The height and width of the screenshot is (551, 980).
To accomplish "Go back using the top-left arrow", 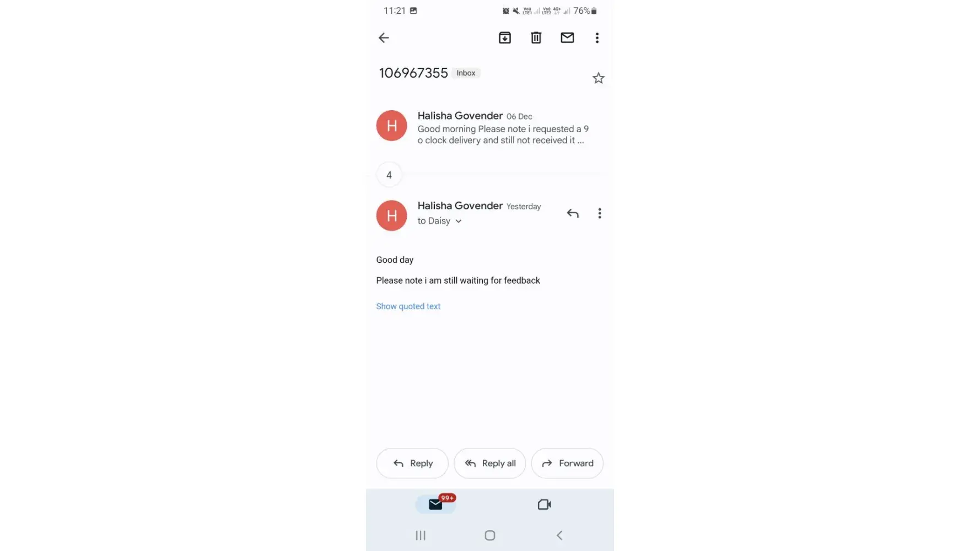I will [384, 37].
